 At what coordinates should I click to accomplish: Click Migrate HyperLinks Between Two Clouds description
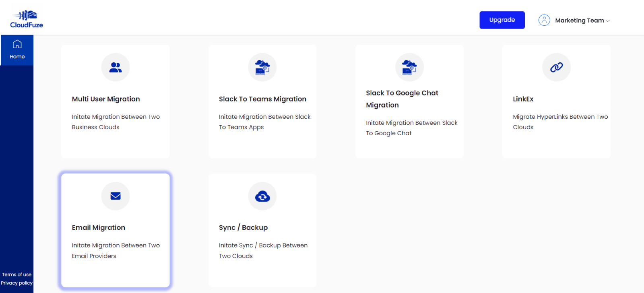pyautogui.click(x=560, y=122)
